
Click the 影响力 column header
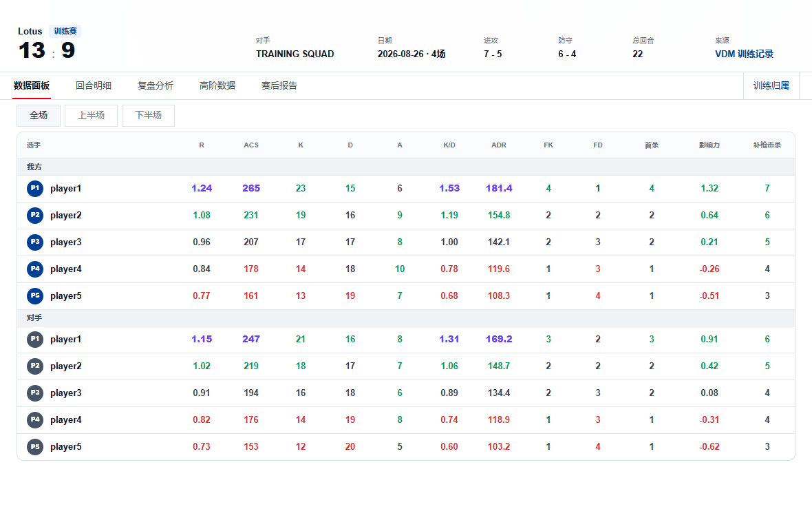(709, 145)
